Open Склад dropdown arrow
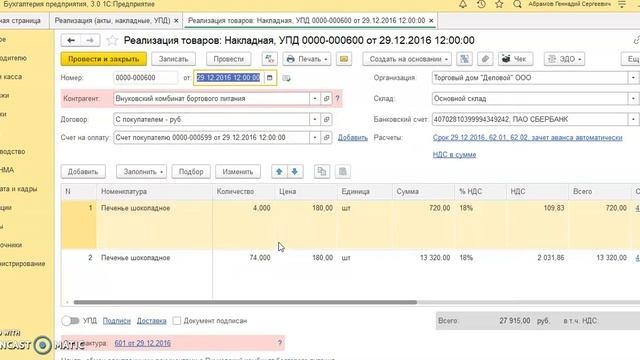The image size is (640, 360). [633, 98]
